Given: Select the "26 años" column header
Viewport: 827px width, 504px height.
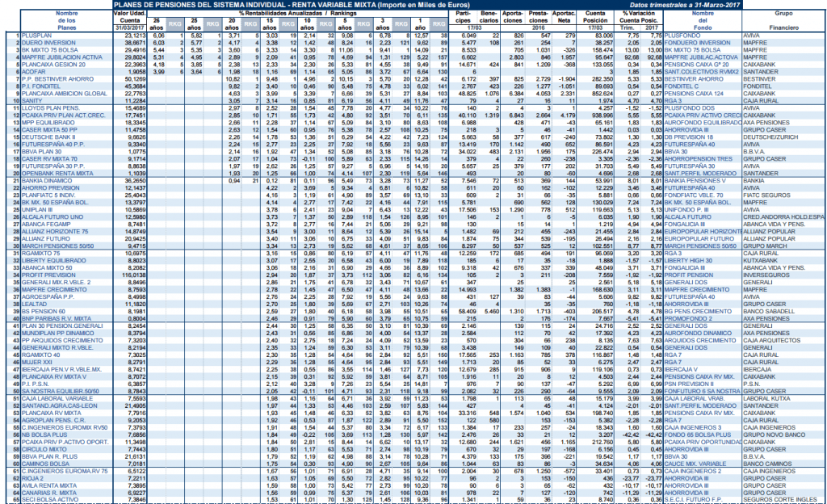Looking at the screenshot, I should (x=157, y=23).
